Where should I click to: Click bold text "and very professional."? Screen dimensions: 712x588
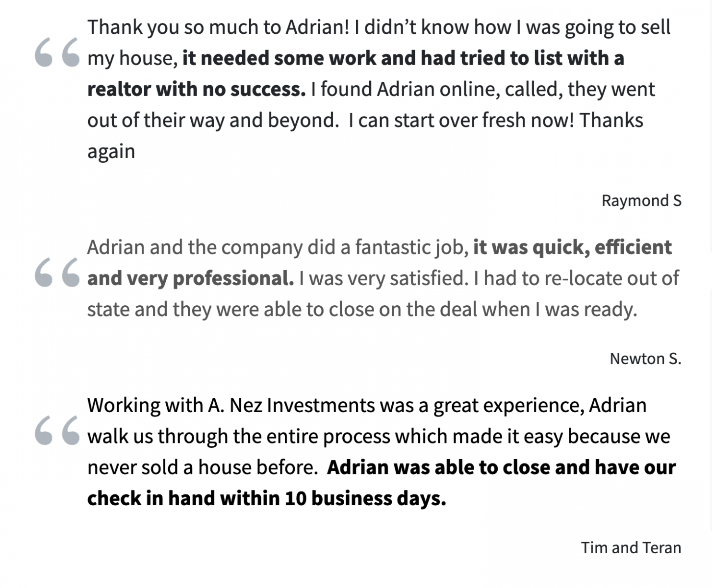point(190,278)
